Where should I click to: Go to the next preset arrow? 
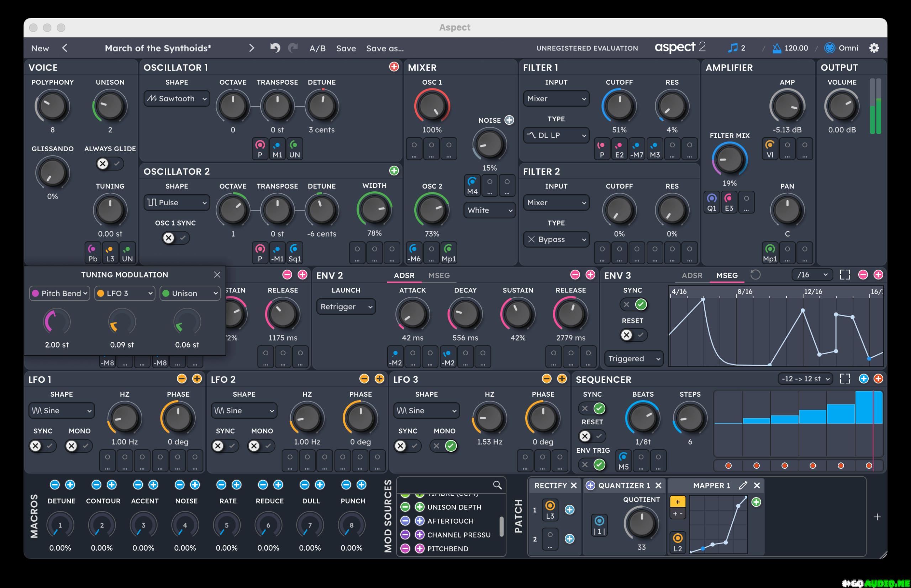[x=251, y=48]
